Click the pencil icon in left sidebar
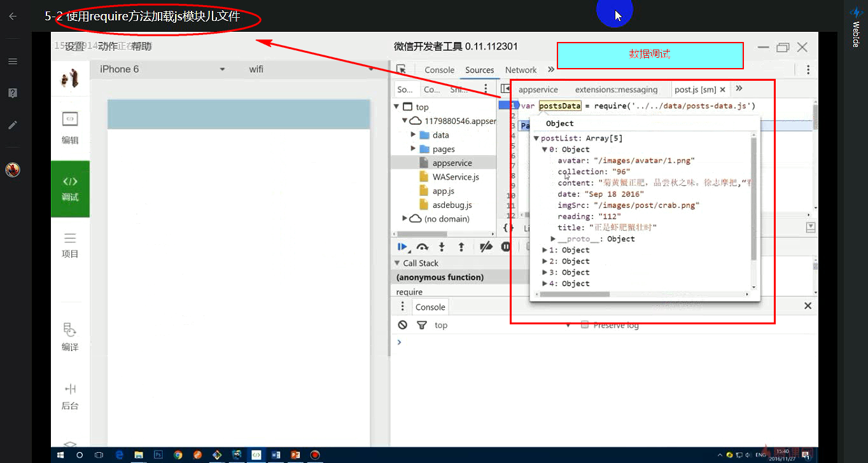868x463 pixels. (x=12, y=125)
